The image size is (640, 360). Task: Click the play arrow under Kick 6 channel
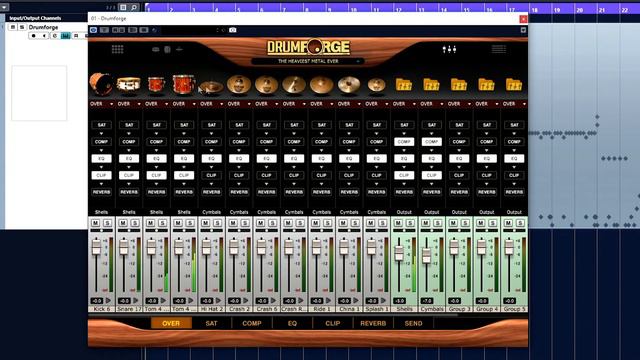pos(108,301)
